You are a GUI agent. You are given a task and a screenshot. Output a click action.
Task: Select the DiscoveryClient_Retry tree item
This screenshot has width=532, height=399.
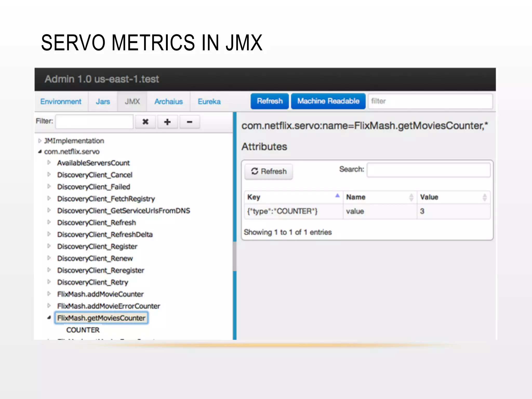coord(93,282)
